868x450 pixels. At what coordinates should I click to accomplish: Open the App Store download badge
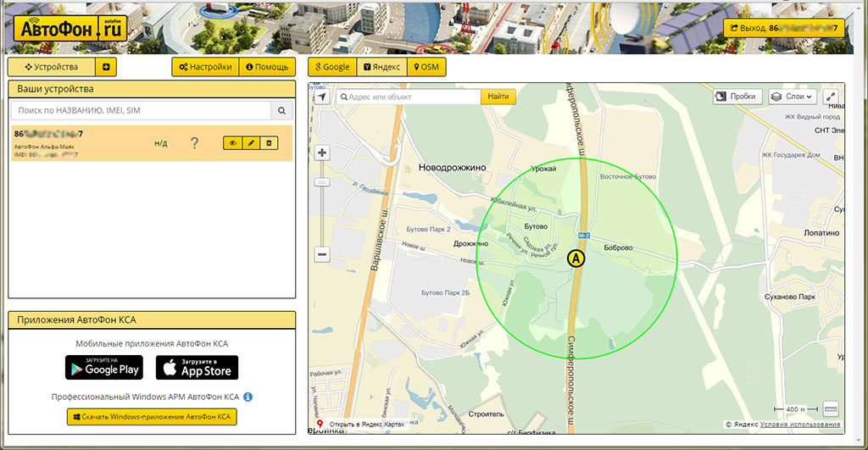coord(197,368)
